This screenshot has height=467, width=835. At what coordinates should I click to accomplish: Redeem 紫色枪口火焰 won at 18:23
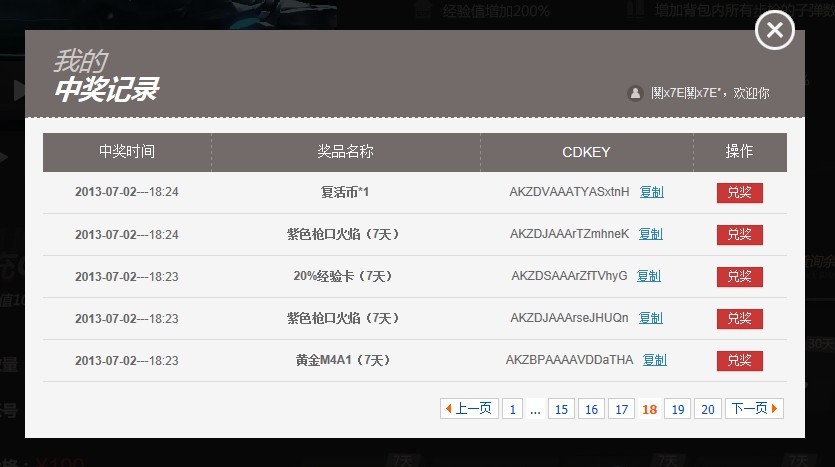pyautogui.click(x=739, y=318)
